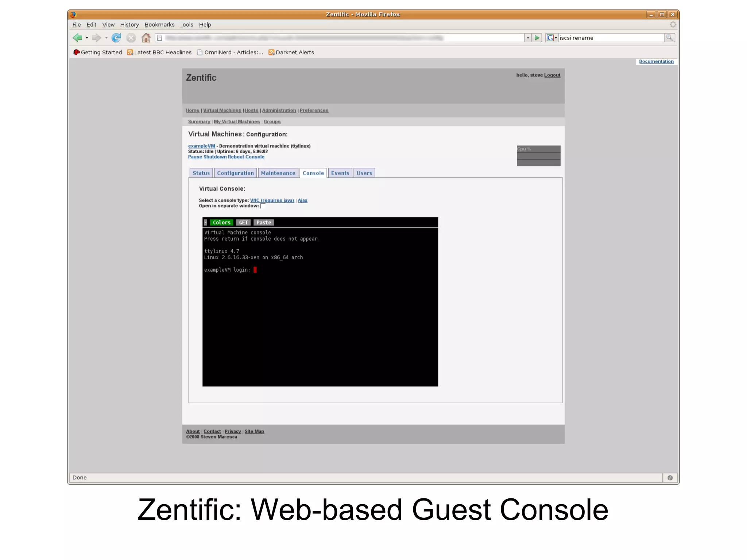This screenshot has width=747, height=560.
Task: Pause the exampleVM virtual machine
Action: pyautogui.click(x=195, y=157)
